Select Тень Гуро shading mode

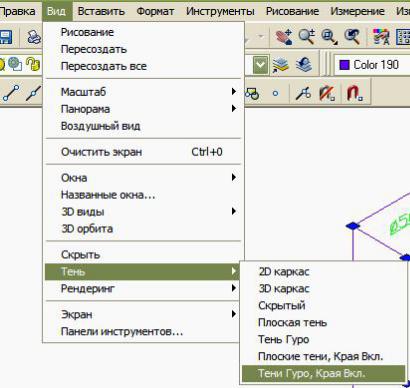point(323,340)
